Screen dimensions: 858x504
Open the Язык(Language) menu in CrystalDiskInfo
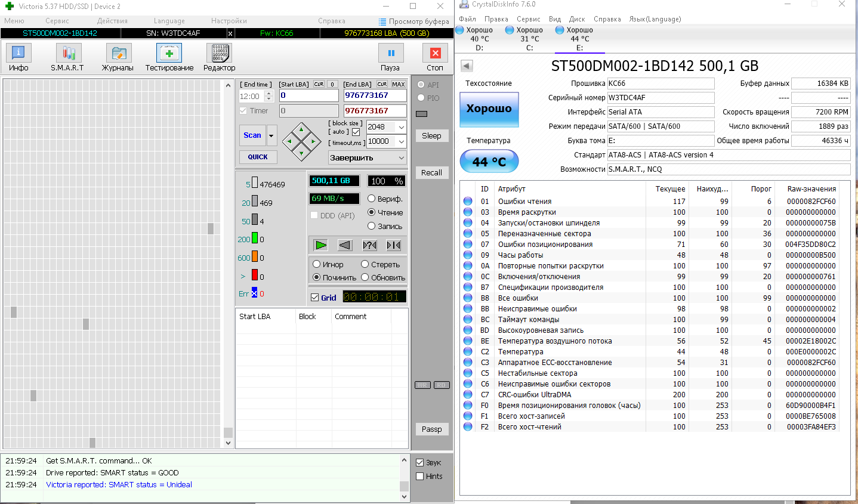pyautogui.click(x=655, y=19)
